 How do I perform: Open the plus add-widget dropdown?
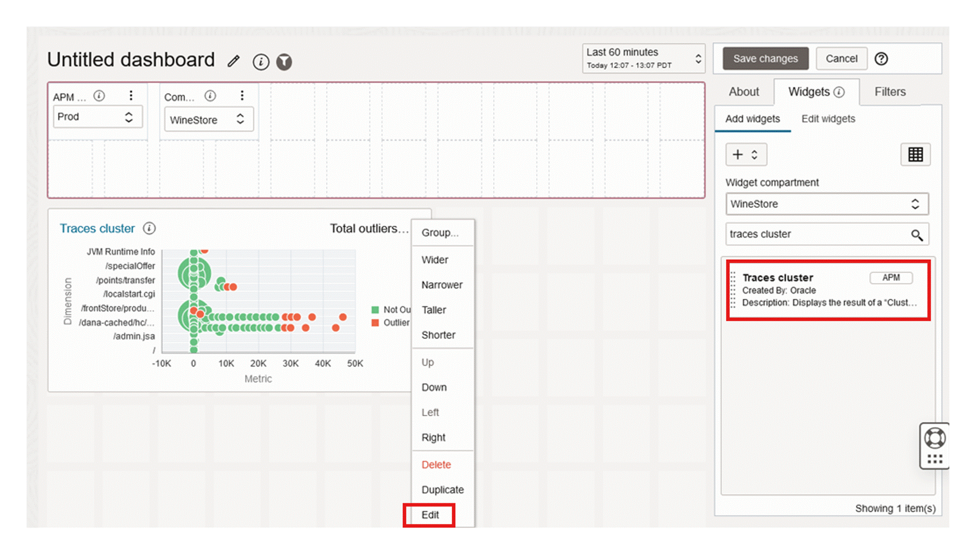(746, 155)
